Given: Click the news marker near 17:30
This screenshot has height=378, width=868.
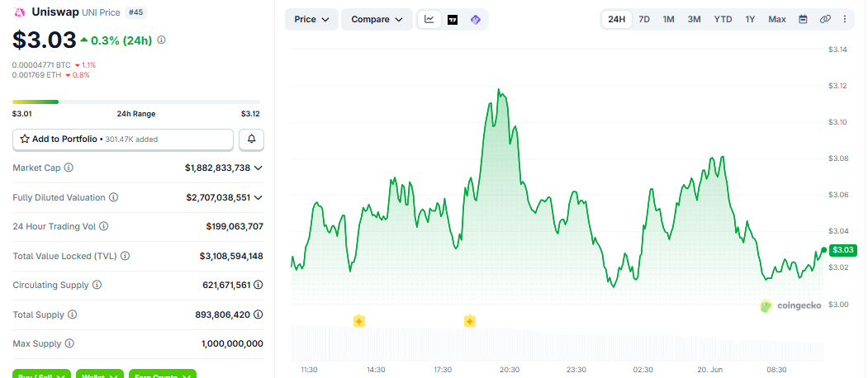Looking at the screenshot, I should click(x=470, y=321).
